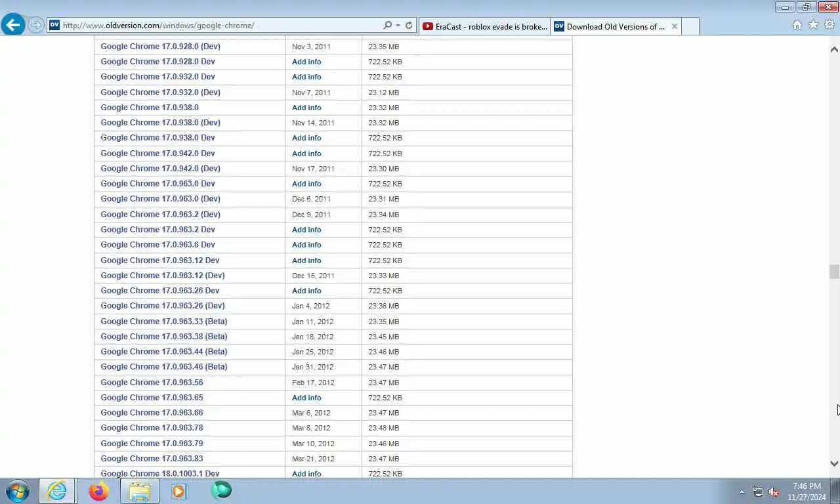
Task: Click the size 23.12 MB cell
Action: coord(384,93)
